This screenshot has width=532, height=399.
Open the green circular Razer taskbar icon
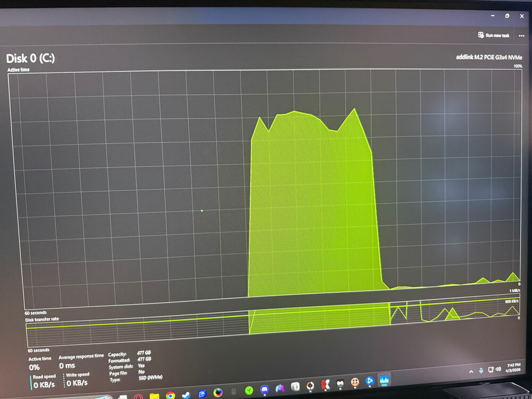coord(249,390)
